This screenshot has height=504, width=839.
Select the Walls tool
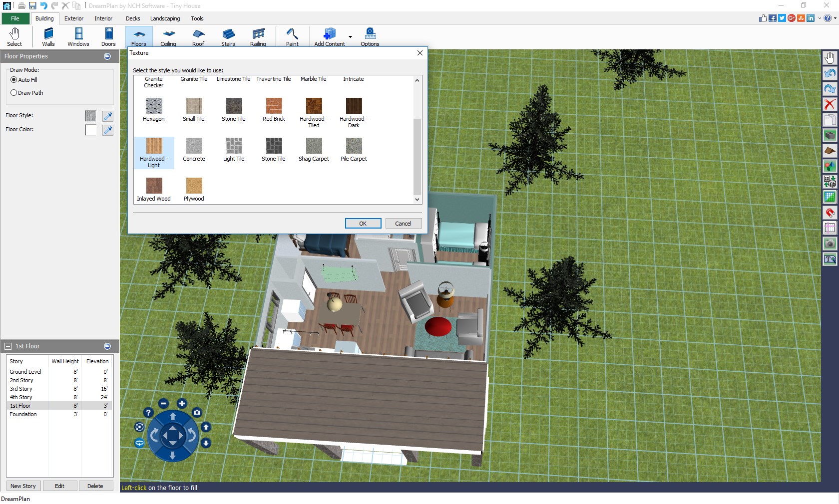coord(48,36)
